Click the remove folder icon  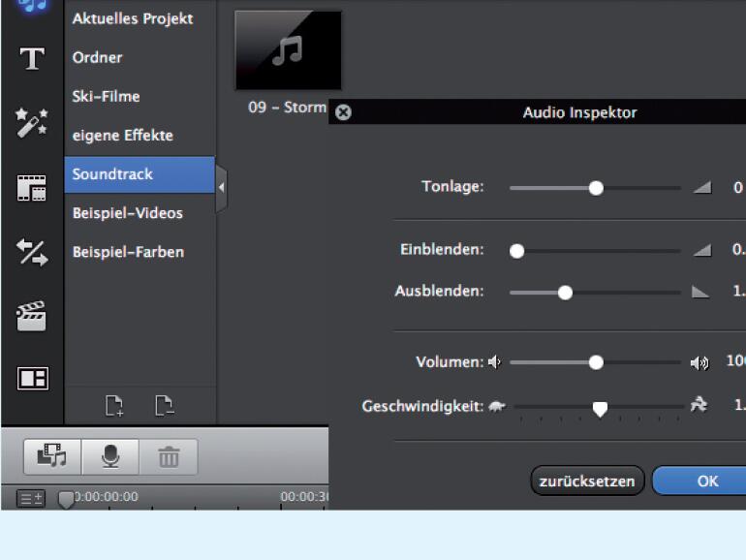click(165, 406)
